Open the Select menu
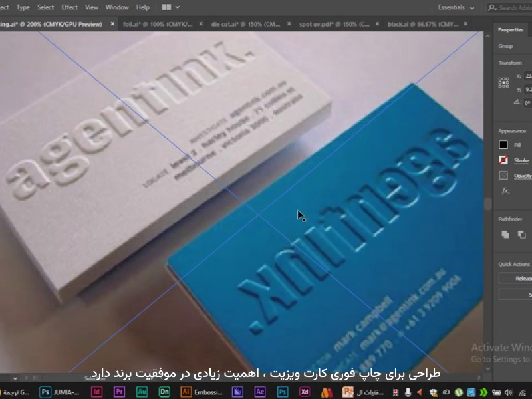The height and width of the screenshot is (399, 532). tap(45, 7)
